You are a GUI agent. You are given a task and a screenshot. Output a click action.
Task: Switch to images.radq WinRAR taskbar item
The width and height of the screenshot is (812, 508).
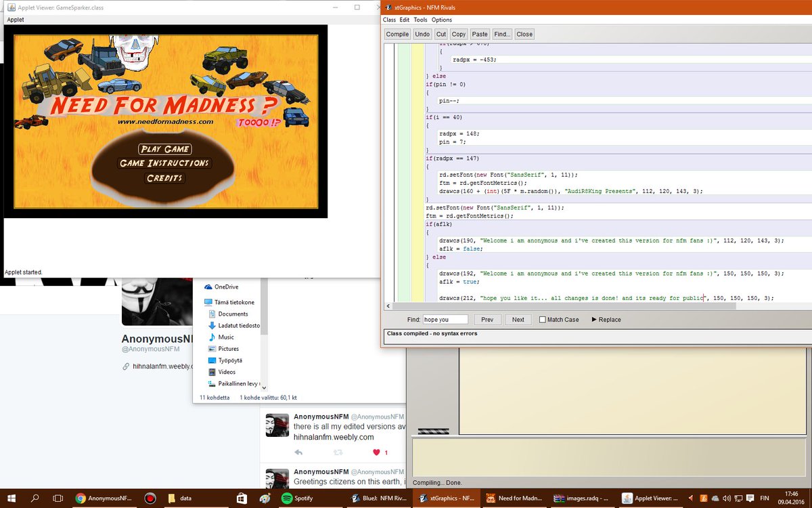pyautogui.click(x=583, y=499)
